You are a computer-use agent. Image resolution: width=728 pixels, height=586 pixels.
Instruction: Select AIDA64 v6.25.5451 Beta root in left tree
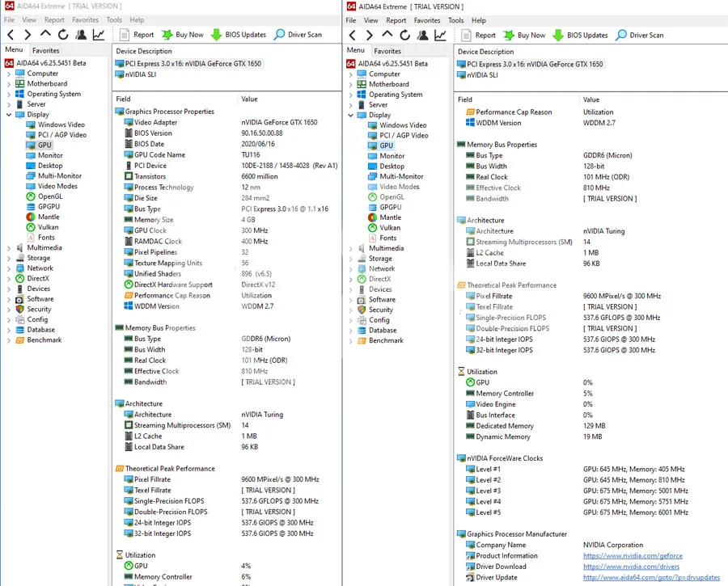45,63
